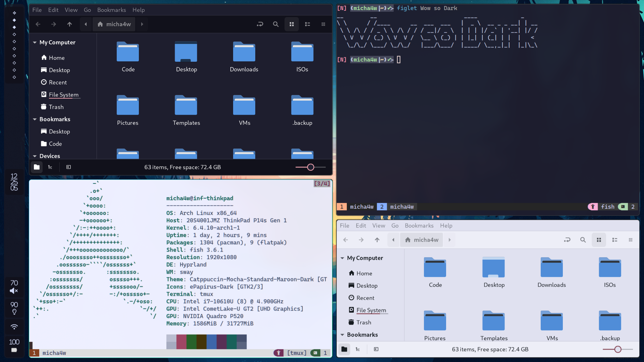Collapse Devices section in the dark file manager
This screenshot has width=644, height=362.
pyautogui.click(x=35, y=156)
